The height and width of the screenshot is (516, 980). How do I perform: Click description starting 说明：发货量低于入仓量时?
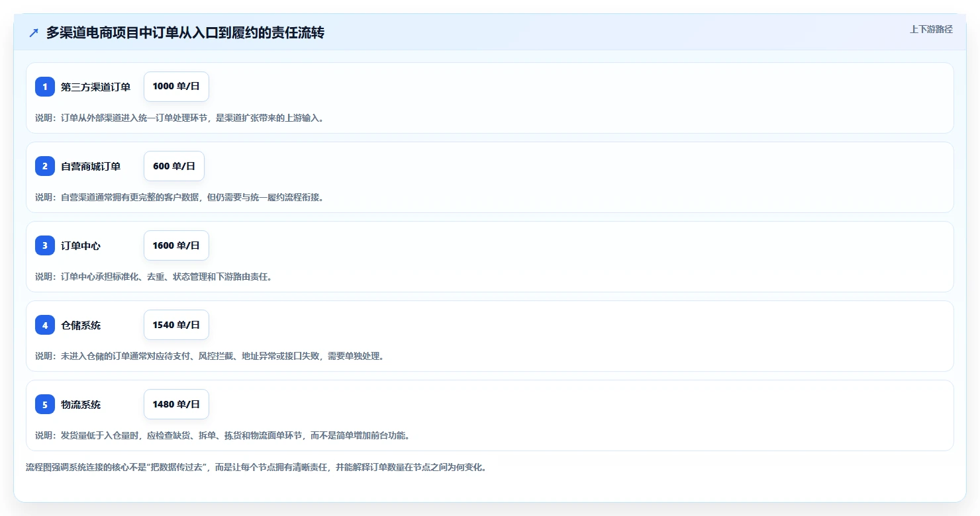pyautogui.click(x=222, y=435)
